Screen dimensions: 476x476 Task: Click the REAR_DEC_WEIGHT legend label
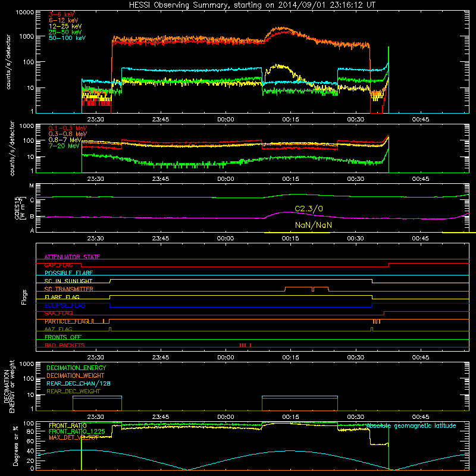[73, 392]
